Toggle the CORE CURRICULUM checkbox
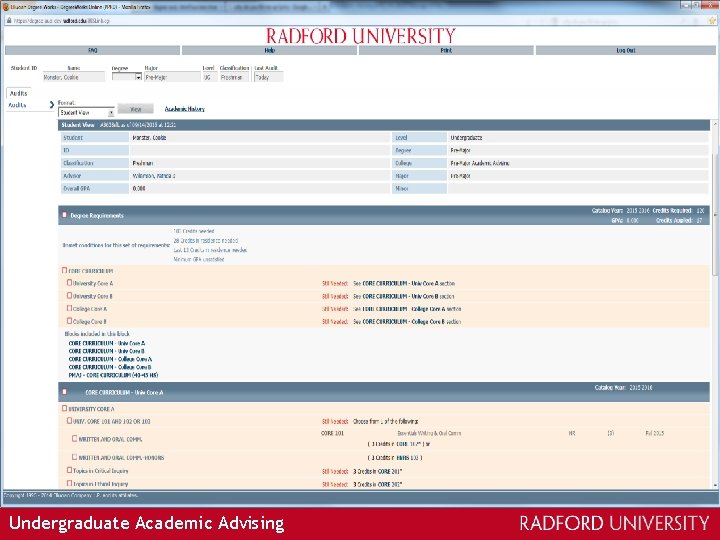 (64, 270)
